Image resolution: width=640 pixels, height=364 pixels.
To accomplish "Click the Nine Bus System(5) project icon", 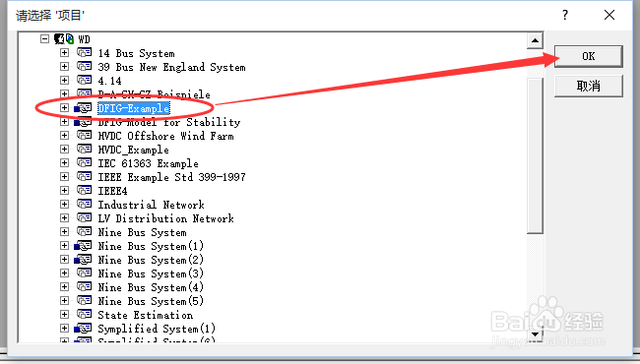I will pos(84,300).
